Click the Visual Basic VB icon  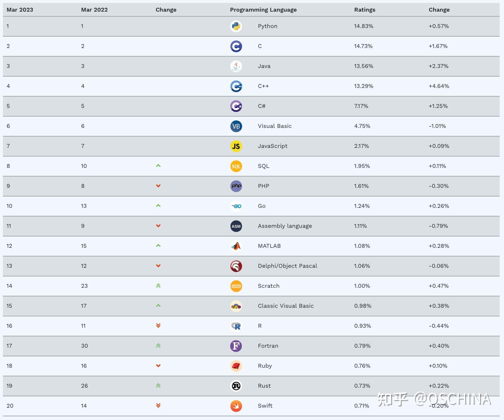coord(236,126)
